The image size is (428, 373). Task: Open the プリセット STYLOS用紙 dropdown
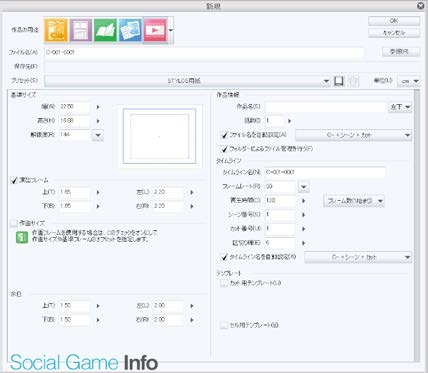[x=187, y=81]
